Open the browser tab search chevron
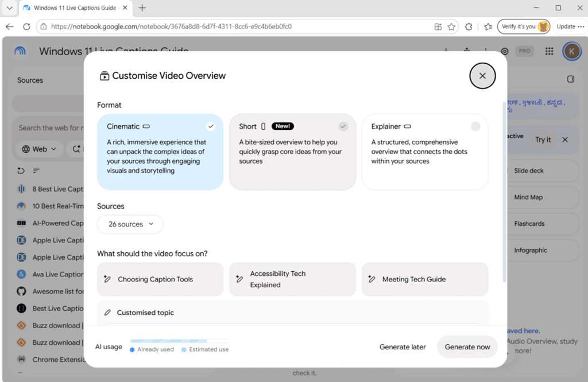 click(10, 8)
